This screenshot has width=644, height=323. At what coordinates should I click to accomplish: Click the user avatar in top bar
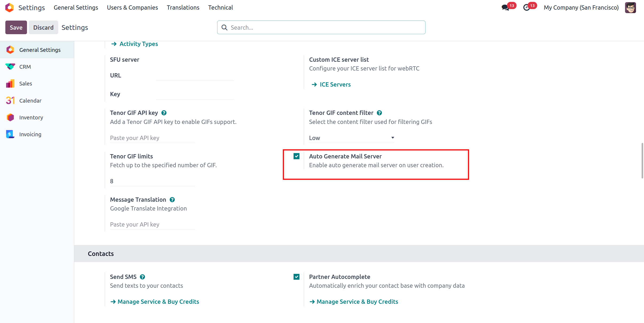coord(630,7)
